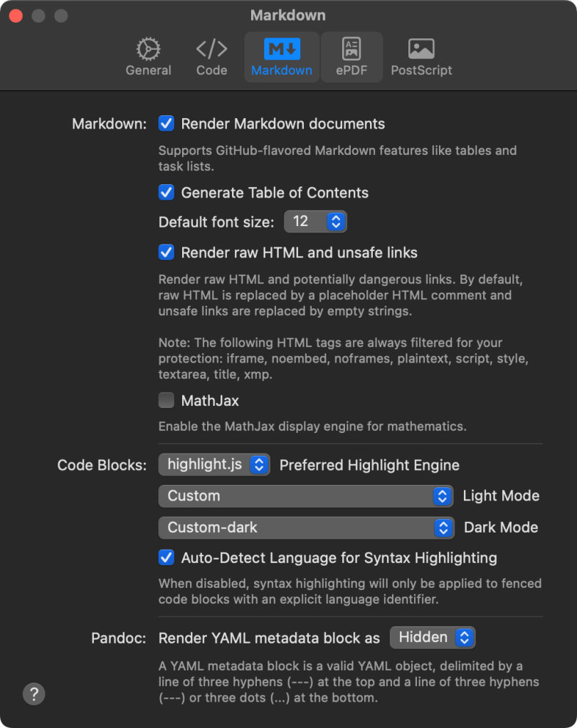Enable the MathJax checkbox
Viewport: 577px width, 728px height.
coord(166,401)
